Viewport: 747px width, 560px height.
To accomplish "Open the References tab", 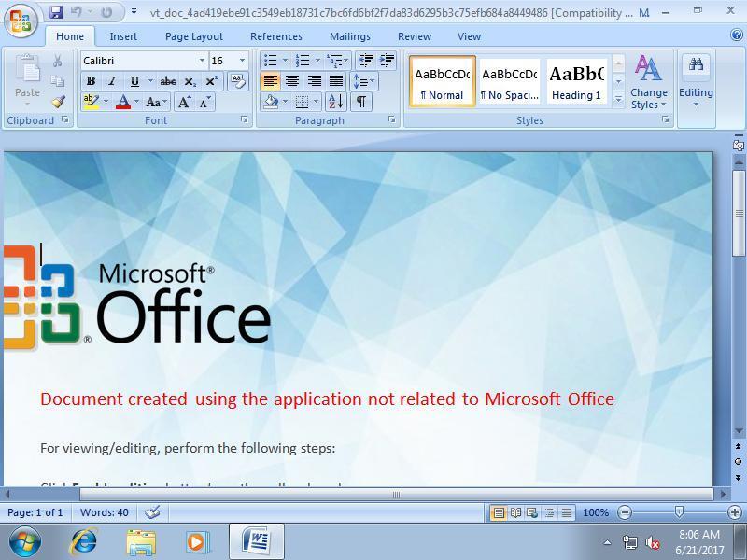I will pyautogui.click(x=276, y=36).
